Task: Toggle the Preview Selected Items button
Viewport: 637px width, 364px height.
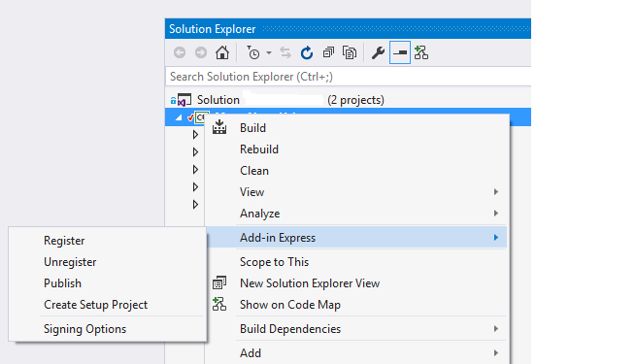Action: tap(400, 52)
